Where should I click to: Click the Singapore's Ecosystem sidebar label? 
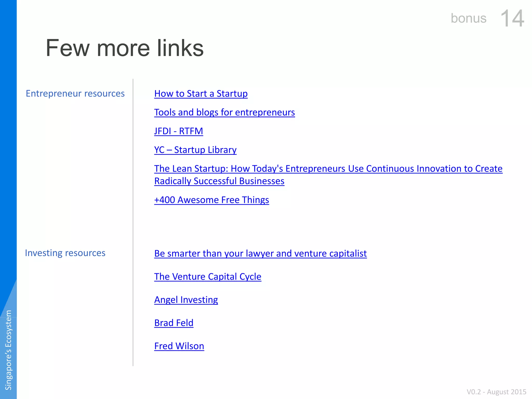pos(8,350)
